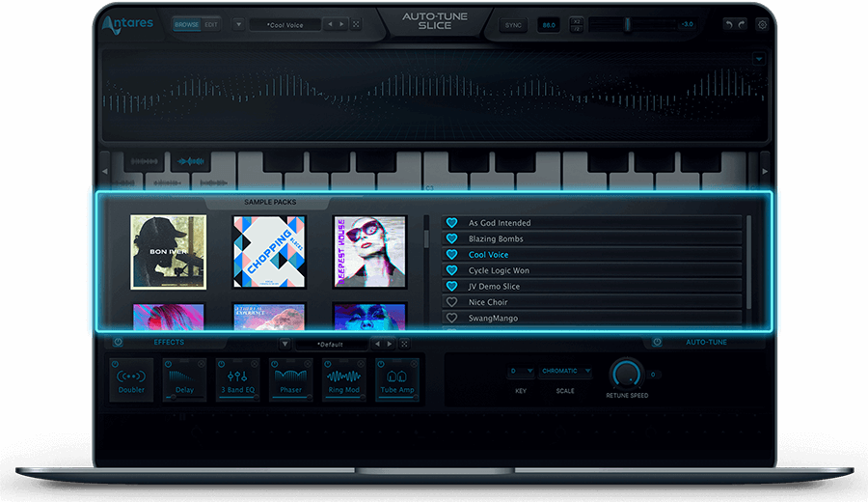
Task: Open the Ring Mod effect module
Action: pos(343,379)
